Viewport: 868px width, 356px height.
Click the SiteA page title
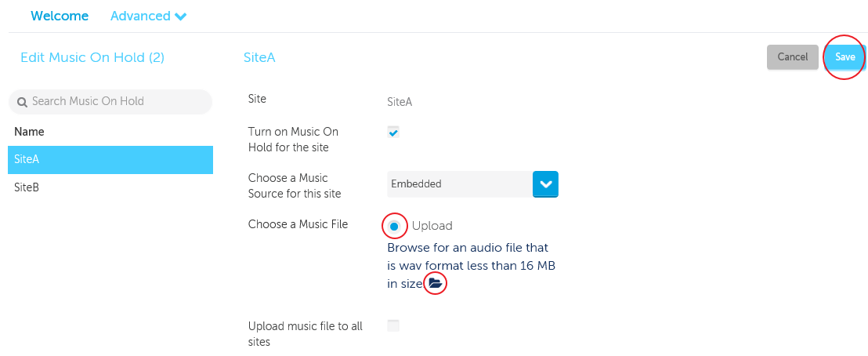[x=259, y=57]
